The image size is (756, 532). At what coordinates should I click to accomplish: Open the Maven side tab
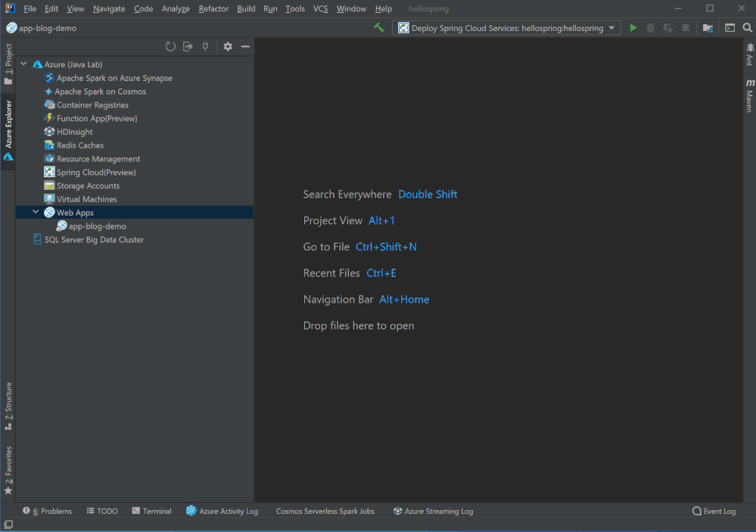tap(749, 96)
